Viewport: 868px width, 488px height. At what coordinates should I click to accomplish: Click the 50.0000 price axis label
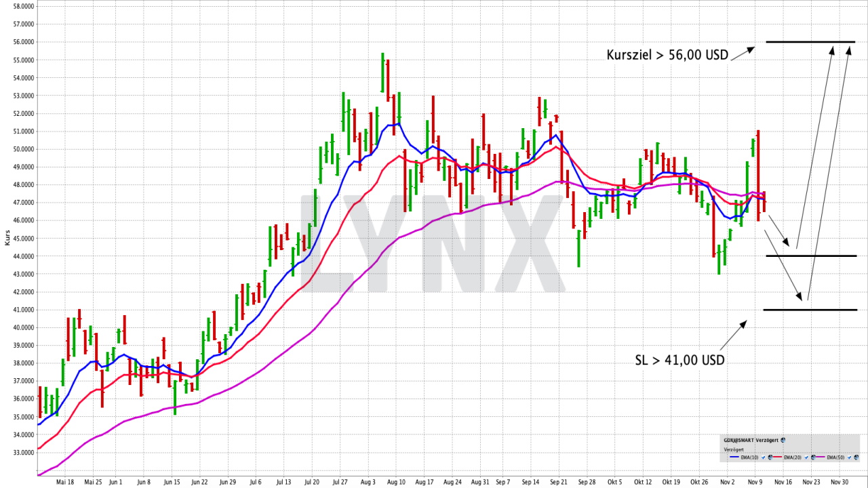[x=24, y=149]
